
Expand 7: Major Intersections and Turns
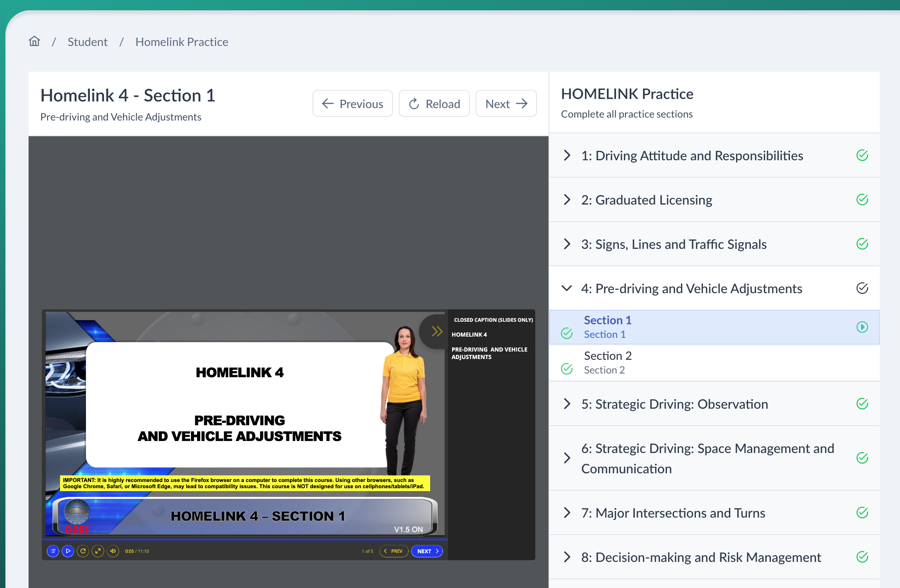tap(567, 513)
